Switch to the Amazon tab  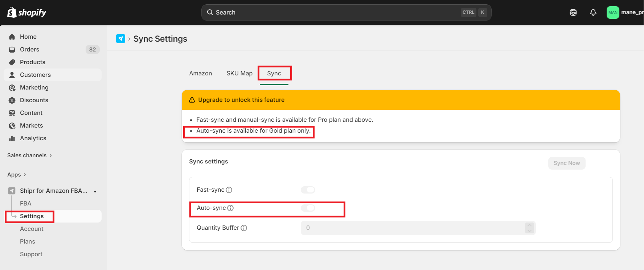pos(201,73)
